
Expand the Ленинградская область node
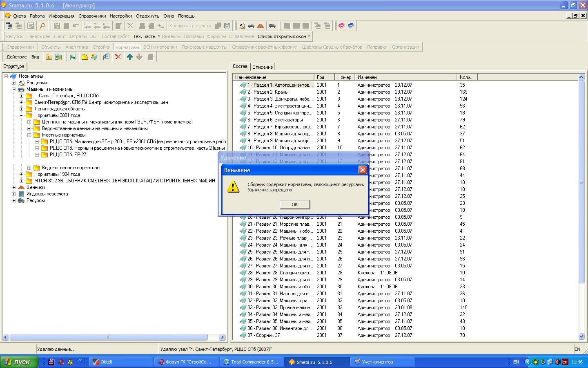(x=22, y=109)
